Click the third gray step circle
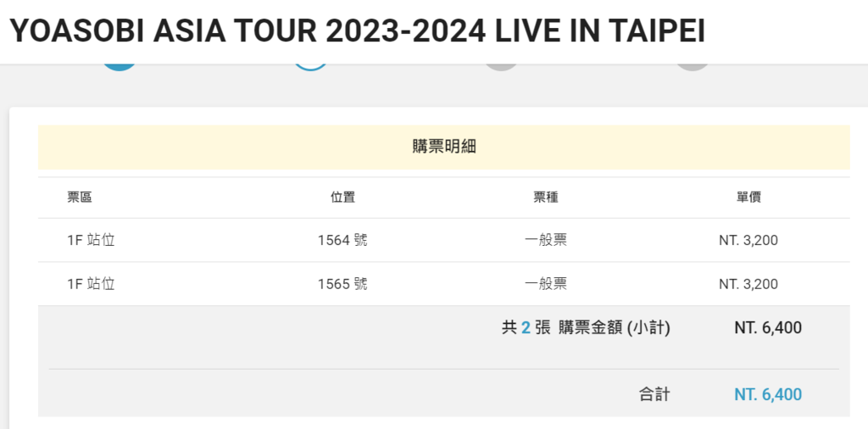868x429 pixels. coord(502,67)
